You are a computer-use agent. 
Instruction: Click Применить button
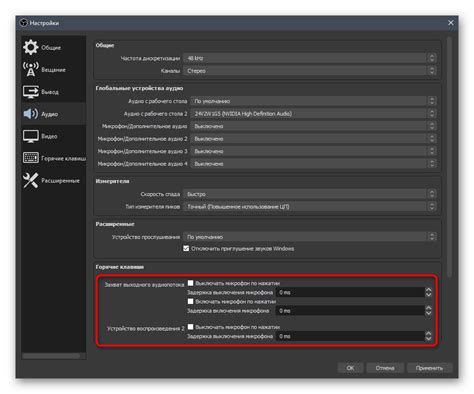coord(429,368)
